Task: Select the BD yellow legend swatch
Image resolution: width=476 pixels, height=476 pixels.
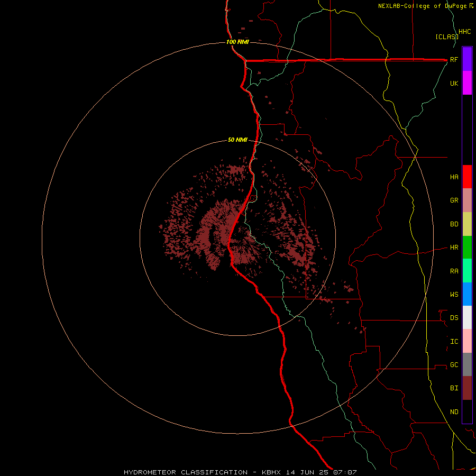Action: (x=467, y=224)
